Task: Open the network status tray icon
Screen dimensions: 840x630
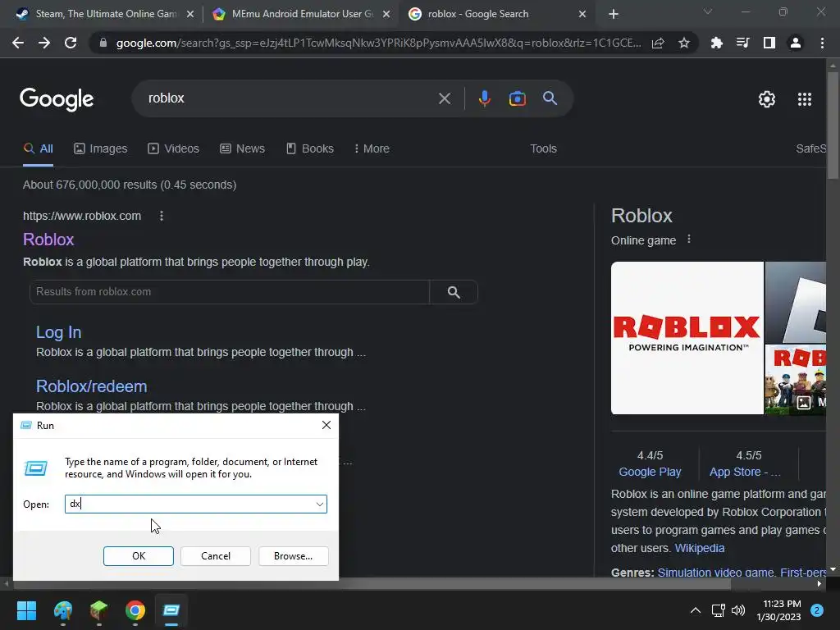Action: pyautogui.click(x=718, y=610)
